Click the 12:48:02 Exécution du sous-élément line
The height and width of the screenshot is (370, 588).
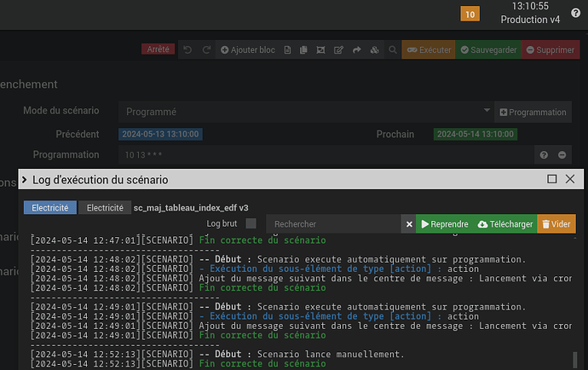(x=255, y=269)
